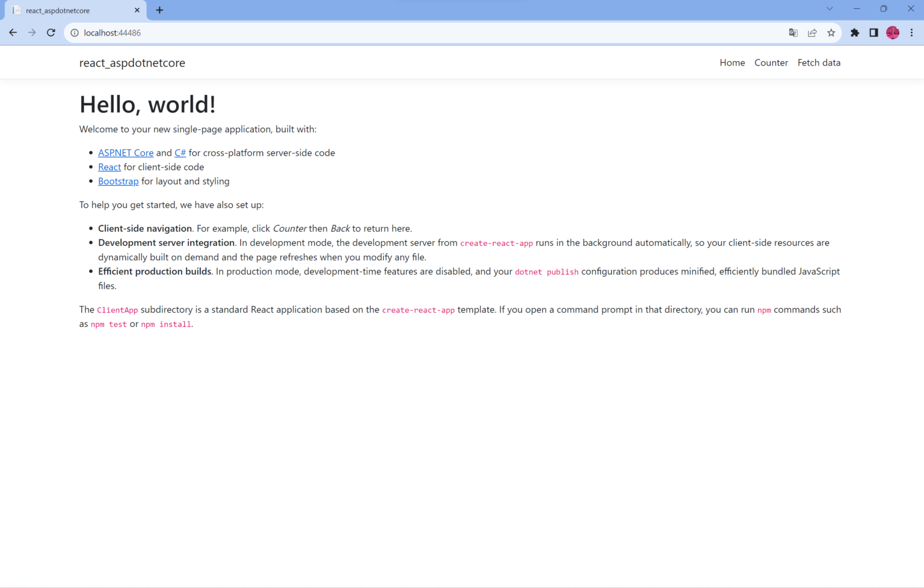This screenshot has width=924, height=588.
Task: Open a new browser tab
Action: tap(159, 10)
